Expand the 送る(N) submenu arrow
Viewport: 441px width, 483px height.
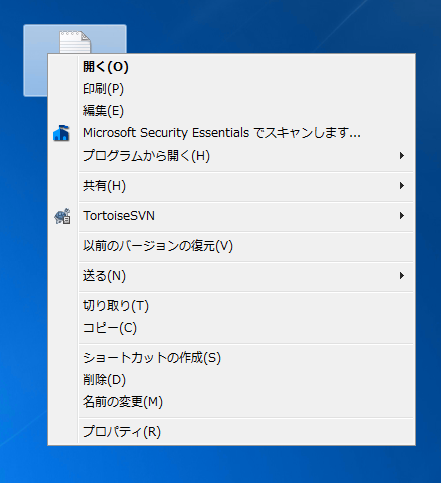tap(402, 276)
